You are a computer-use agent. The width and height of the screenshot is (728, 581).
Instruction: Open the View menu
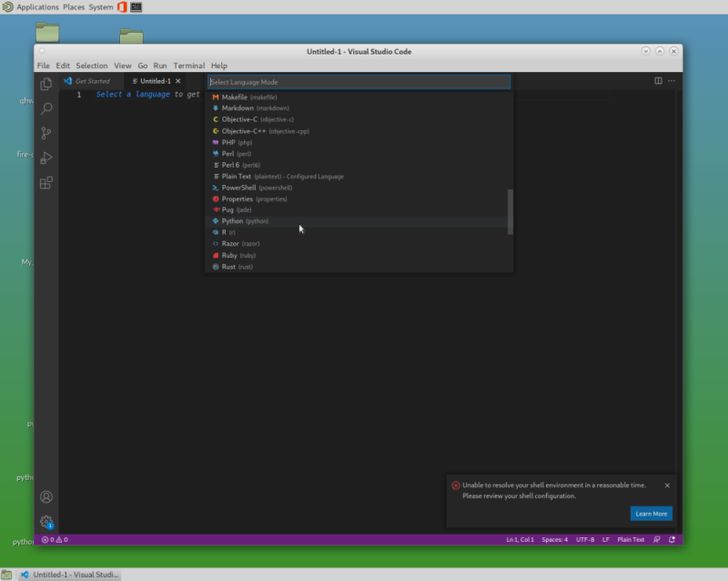coord(123,66)
